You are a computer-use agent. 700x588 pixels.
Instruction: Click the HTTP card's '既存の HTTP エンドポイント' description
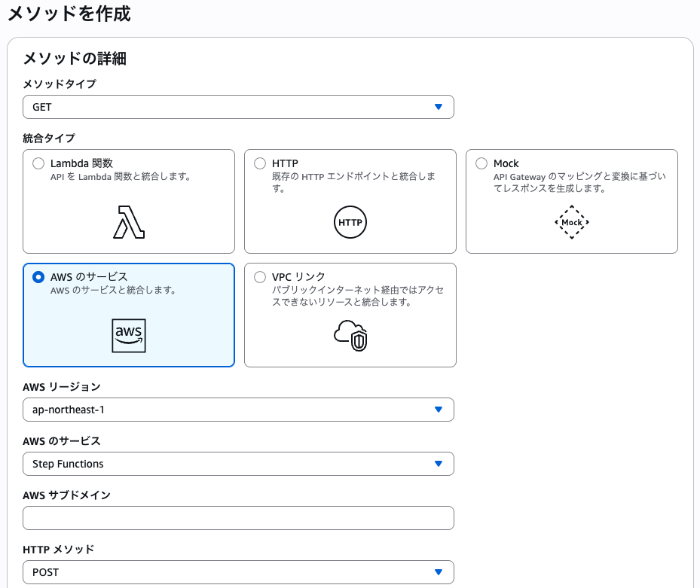(353, 182)
